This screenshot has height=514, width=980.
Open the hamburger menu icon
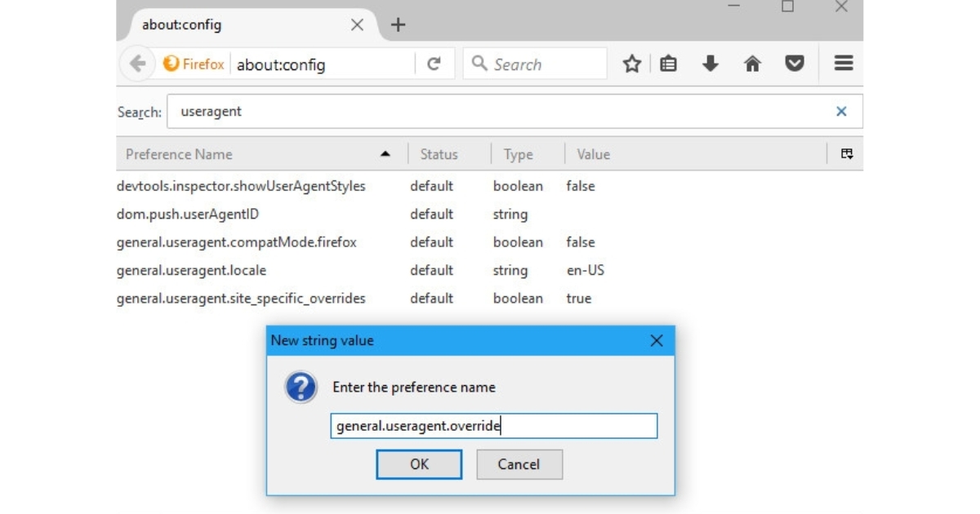(843, 64)
